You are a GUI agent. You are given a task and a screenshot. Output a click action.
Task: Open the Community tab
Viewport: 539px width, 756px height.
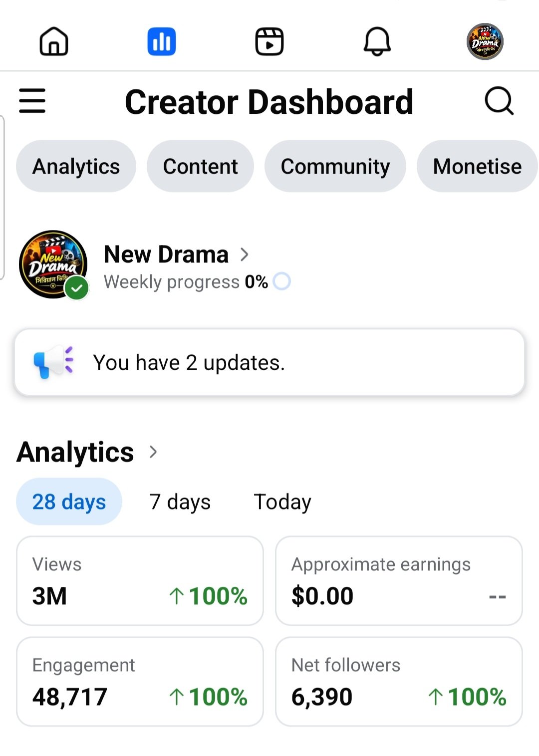point(335,166)
